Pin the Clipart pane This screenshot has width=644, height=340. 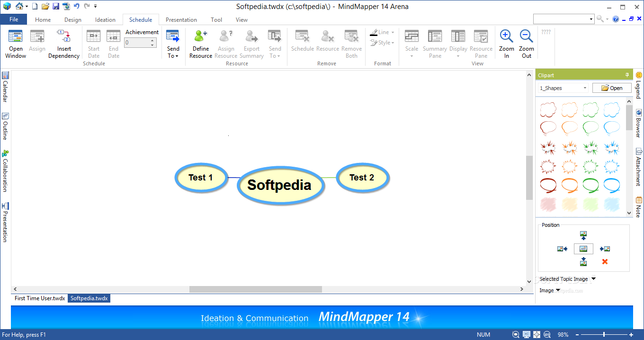point(627,75)
